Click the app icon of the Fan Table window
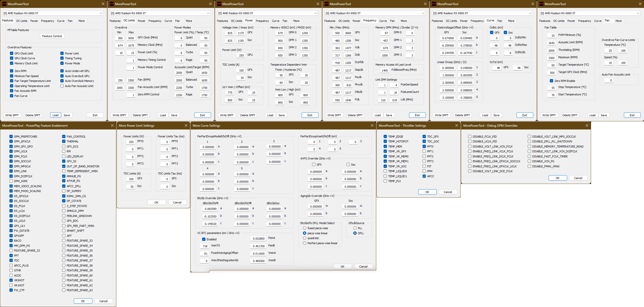Screen dimensions: 644x307 point(541,4)
